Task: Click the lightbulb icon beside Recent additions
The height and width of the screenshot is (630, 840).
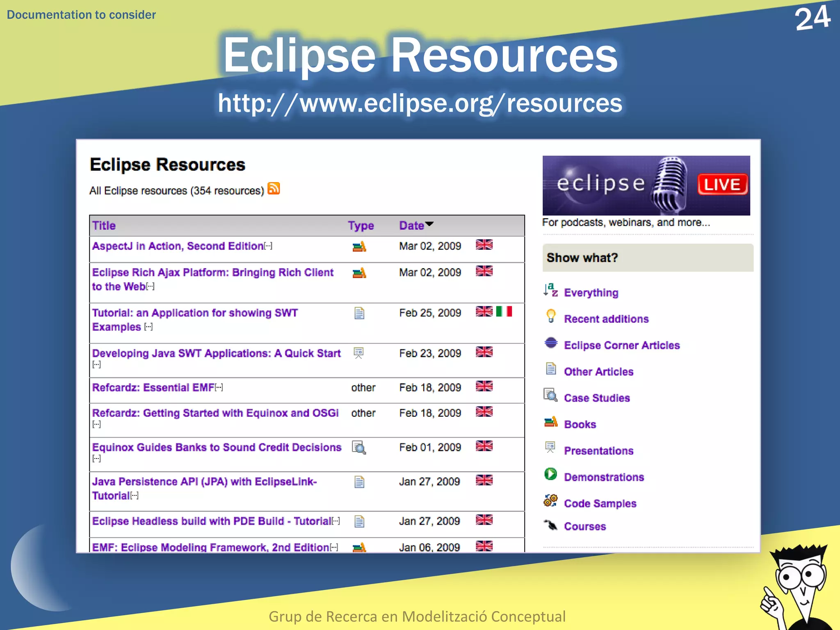Action: [551, 316]
